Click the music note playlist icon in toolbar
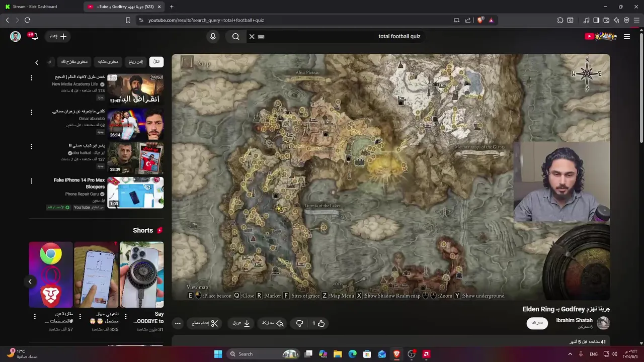The height and width of the screenshot is (362, 644). (586, 20)
